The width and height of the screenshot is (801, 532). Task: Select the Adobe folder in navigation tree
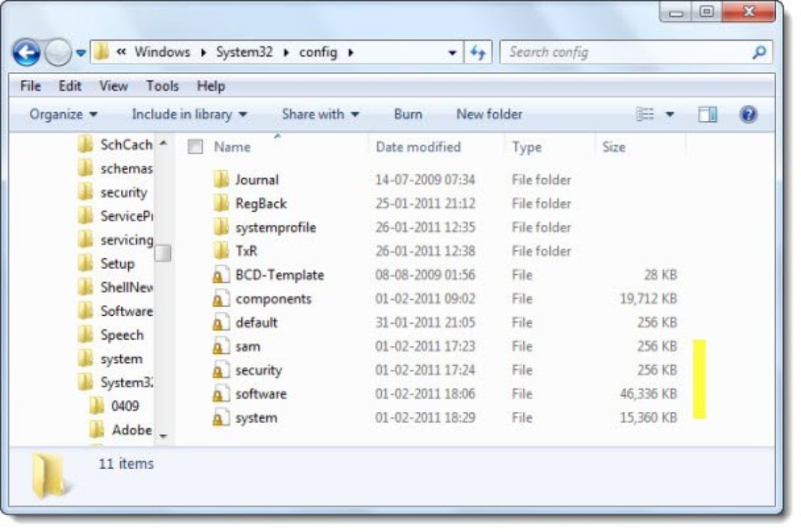[121, 430]
